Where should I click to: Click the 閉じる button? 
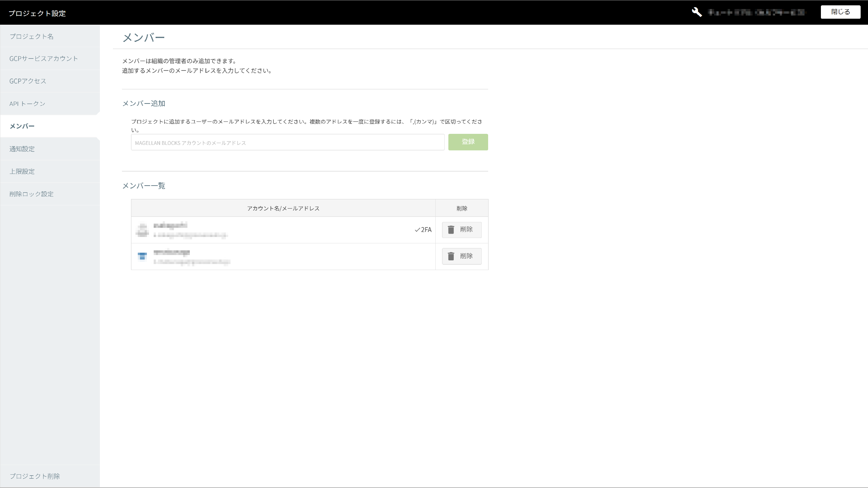840,12
